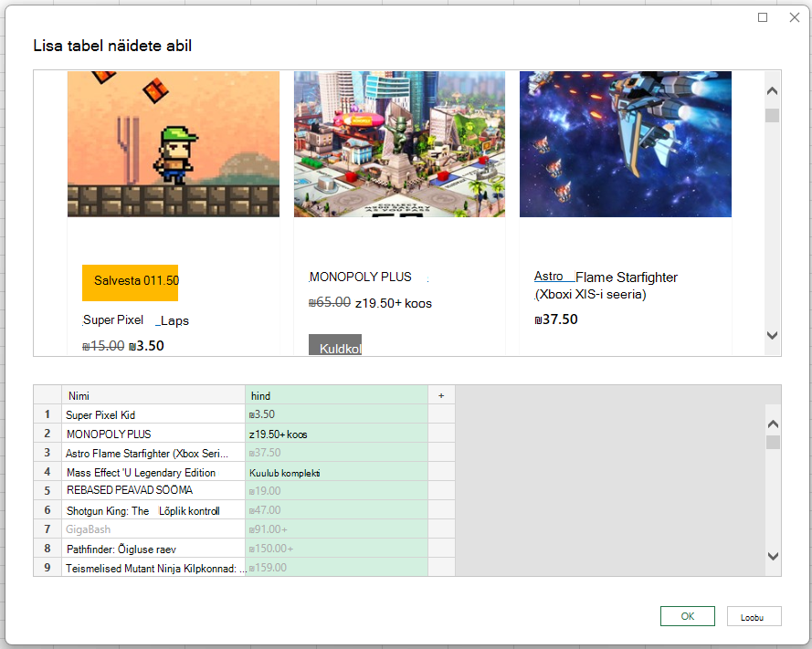The image size is (812, 649).
Task: Click price cell ₪150.00+
Action: [x=337, y=549]
